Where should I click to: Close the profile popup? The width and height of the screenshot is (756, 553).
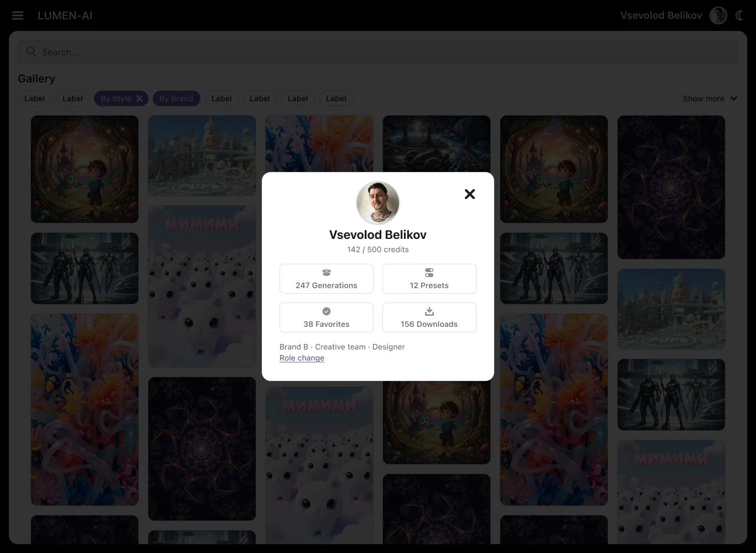point(470,194)
